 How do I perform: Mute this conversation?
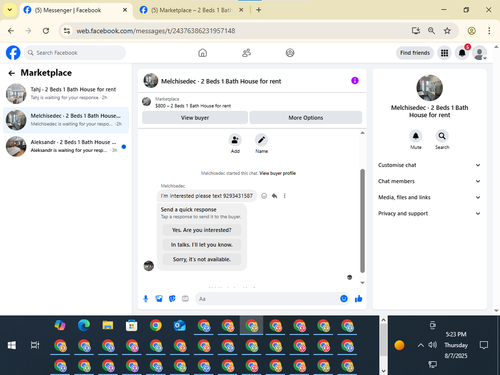416,136
